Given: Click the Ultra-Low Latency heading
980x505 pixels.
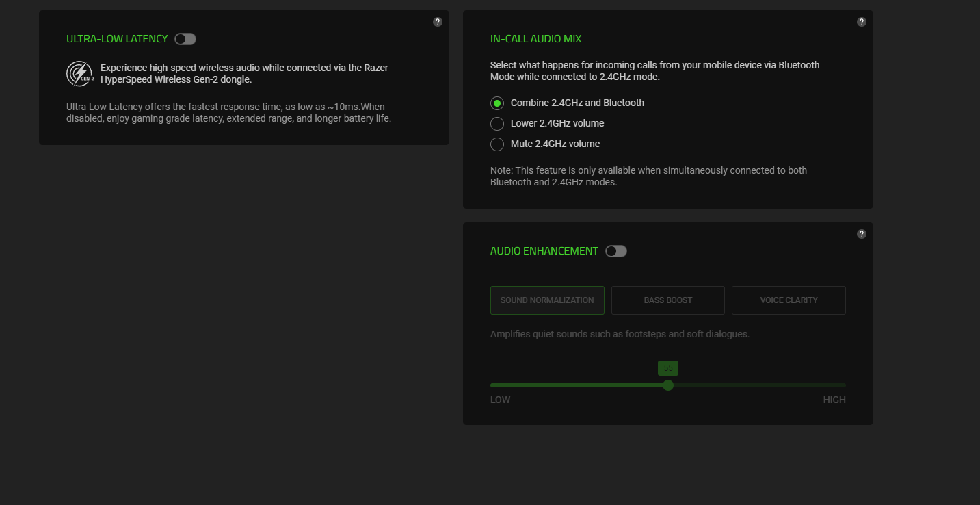Looking at the screenshot, I should [117, 39].
